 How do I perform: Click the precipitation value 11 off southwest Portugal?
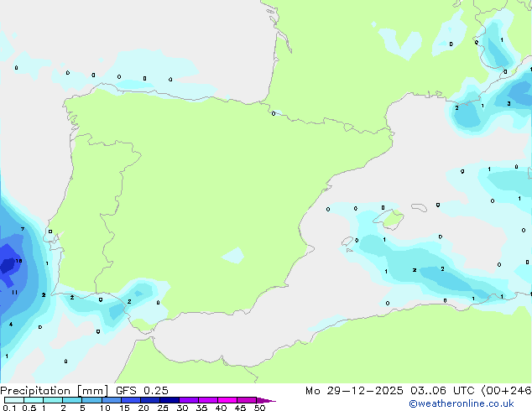(x=14, y=292)
